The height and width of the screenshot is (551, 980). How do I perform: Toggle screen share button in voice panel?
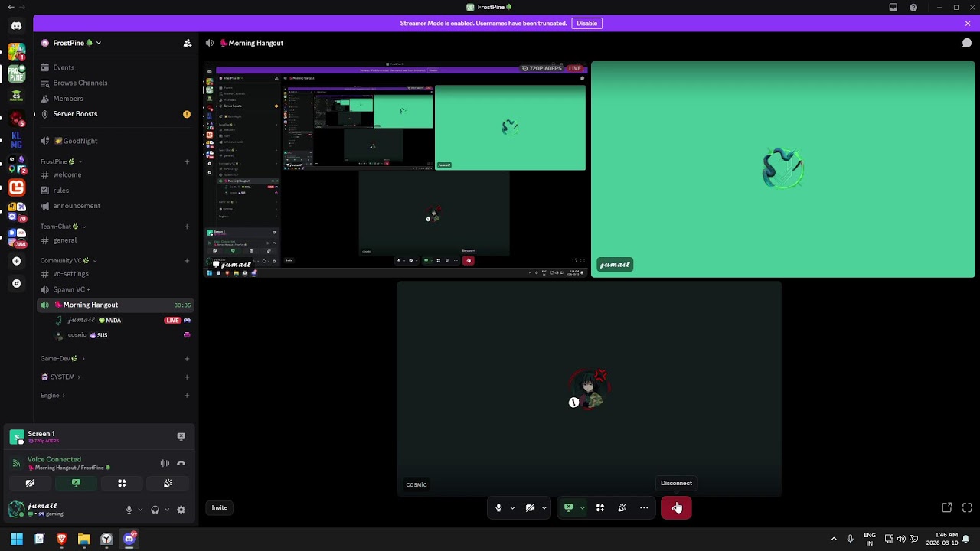coord(76,483)
